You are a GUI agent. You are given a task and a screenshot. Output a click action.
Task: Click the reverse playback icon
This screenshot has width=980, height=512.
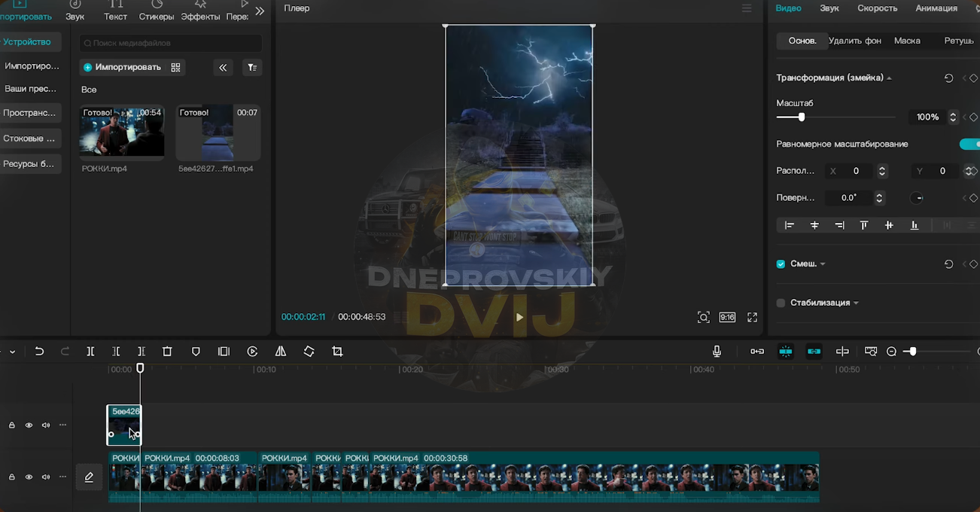click(252, 352)
